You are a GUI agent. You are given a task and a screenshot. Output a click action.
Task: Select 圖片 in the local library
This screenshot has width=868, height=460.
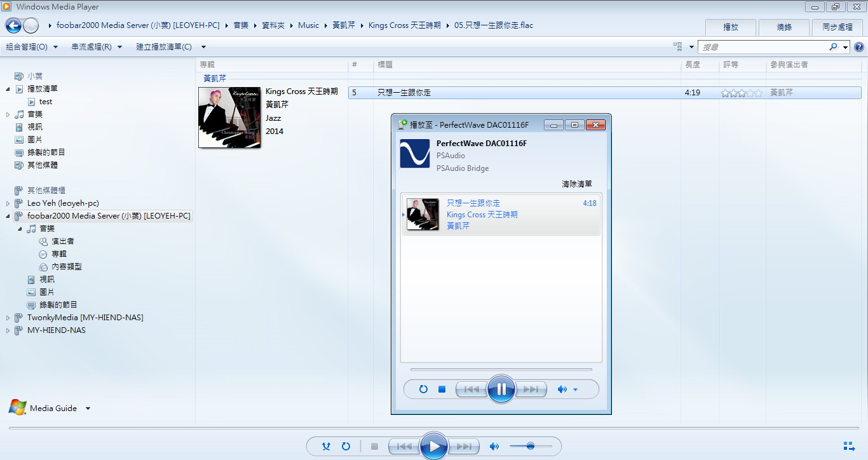34,140
